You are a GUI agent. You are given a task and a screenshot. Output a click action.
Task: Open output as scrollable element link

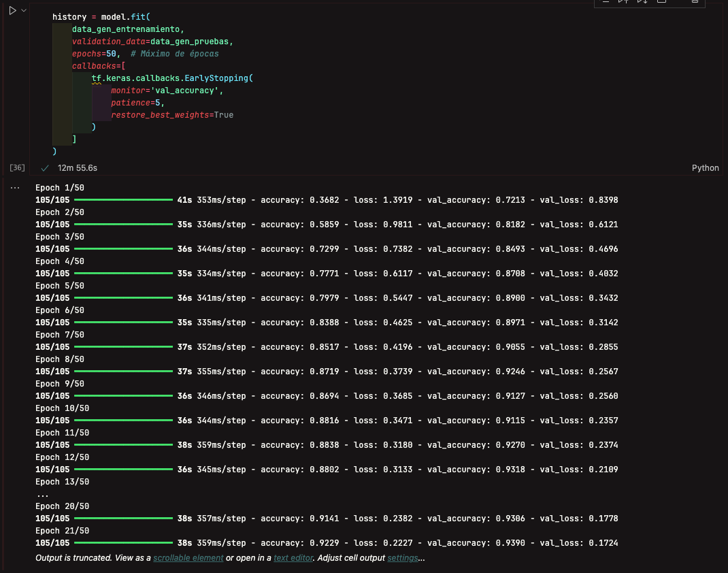coord(188,557)
